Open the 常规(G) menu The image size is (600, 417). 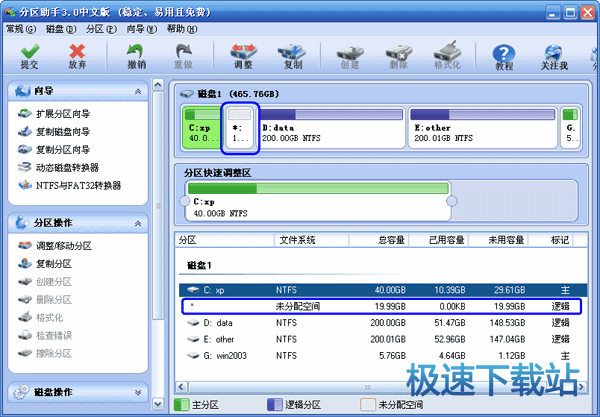pyautogui.click(x=21, y=29)
